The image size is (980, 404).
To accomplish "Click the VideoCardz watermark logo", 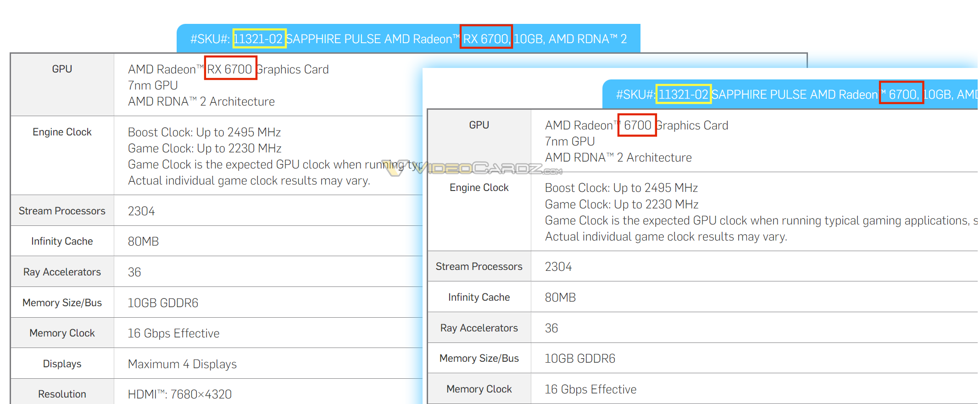I will pos(473,168).
